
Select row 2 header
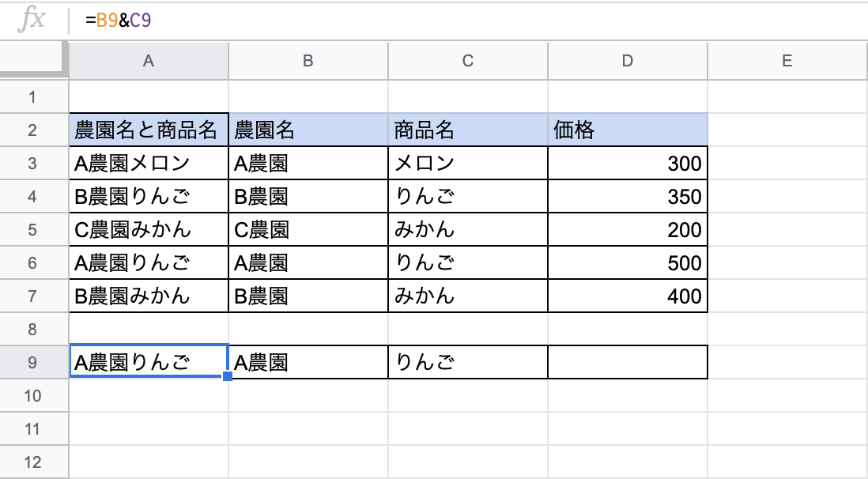click(32, 130)
